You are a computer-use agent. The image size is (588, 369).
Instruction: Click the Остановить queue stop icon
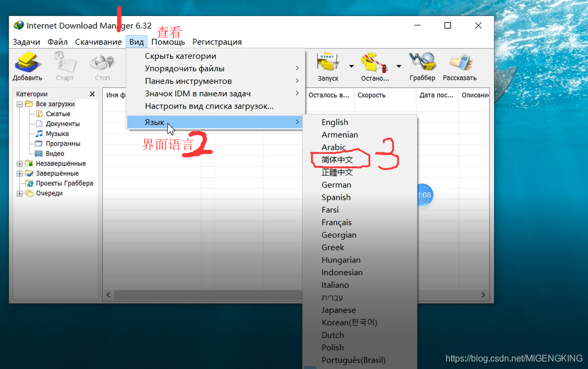pos(375,67)
